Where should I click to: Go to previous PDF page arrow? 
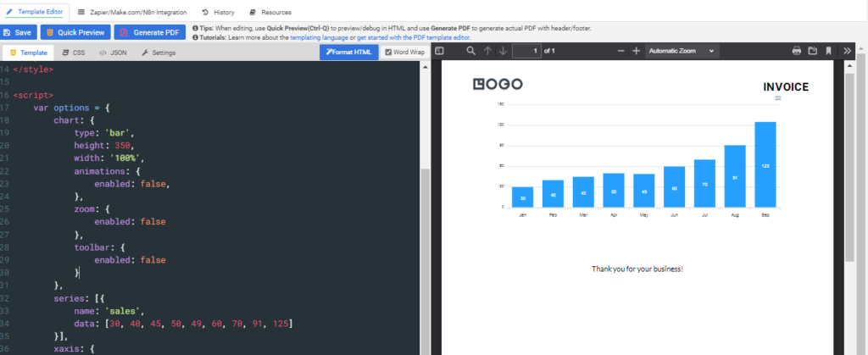pos(487,51)
